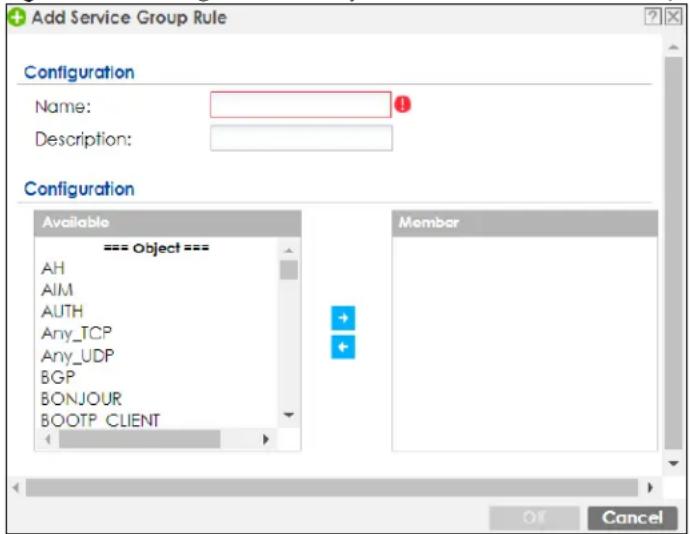Viewport: 690px width, 534px height.
Task: Click the Name input field
Action: [x=301, y=105]
